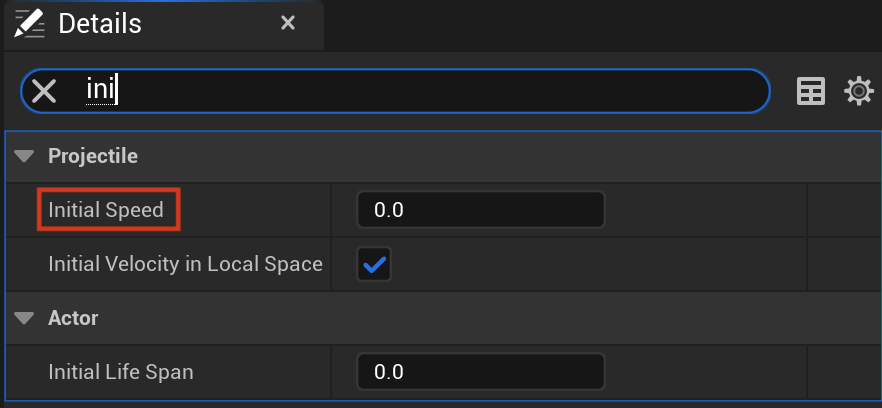The height and width of the screenshot is (408, 882).
Task: Focus the Initial Life Span value field
Action: [x=481, y=372]
